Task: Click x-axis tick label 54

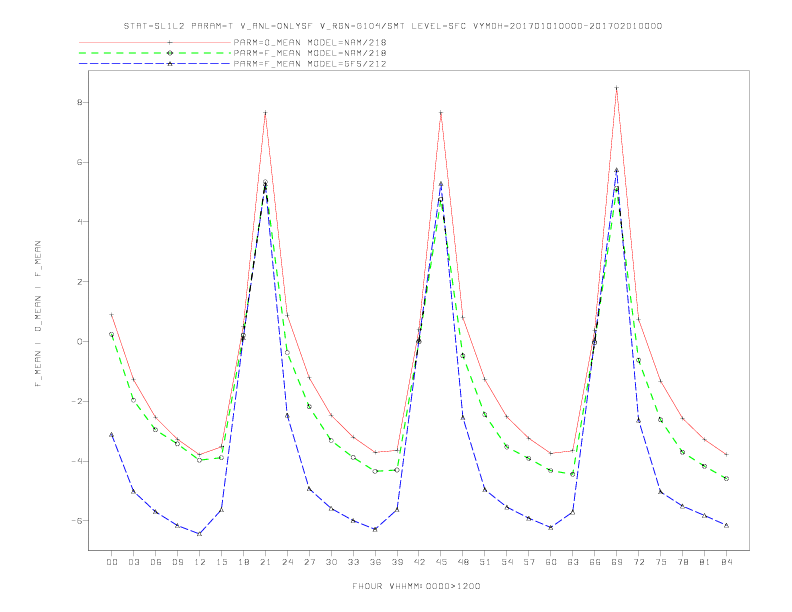Action: pos(507,562)
